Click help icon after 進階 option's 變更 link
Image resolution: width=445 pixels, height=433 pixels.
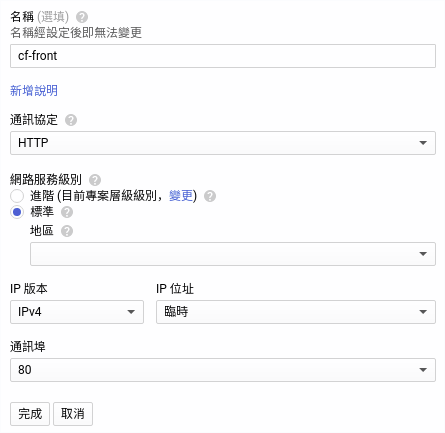click(210, 196)
